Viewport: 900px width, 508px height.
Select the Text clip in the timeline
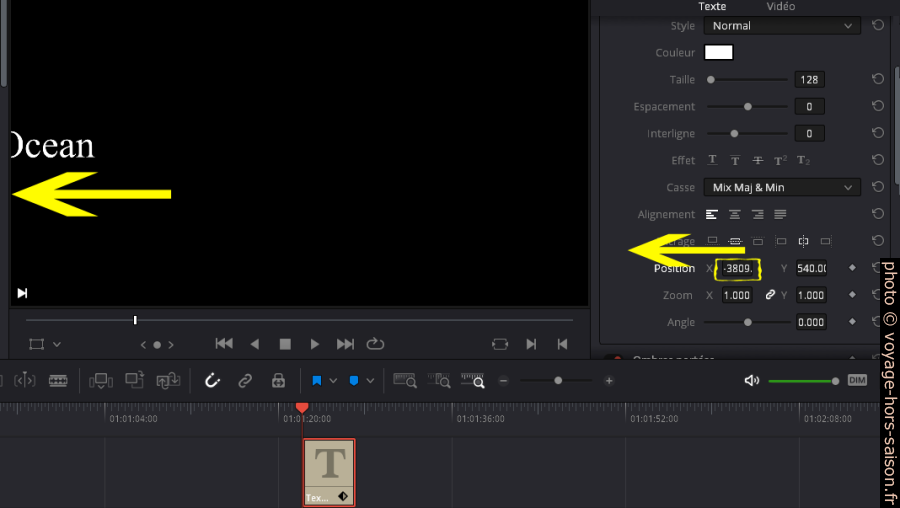point(329,472)
